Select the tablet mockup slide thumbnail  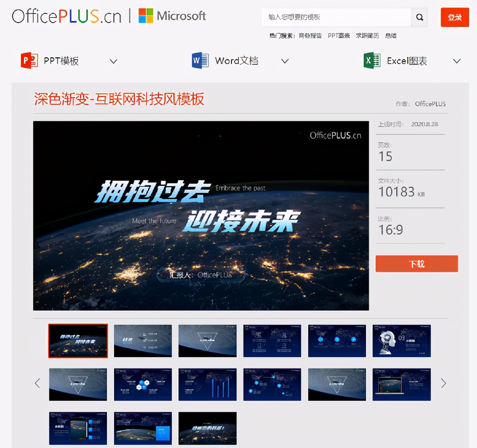(x=78, y=428)
